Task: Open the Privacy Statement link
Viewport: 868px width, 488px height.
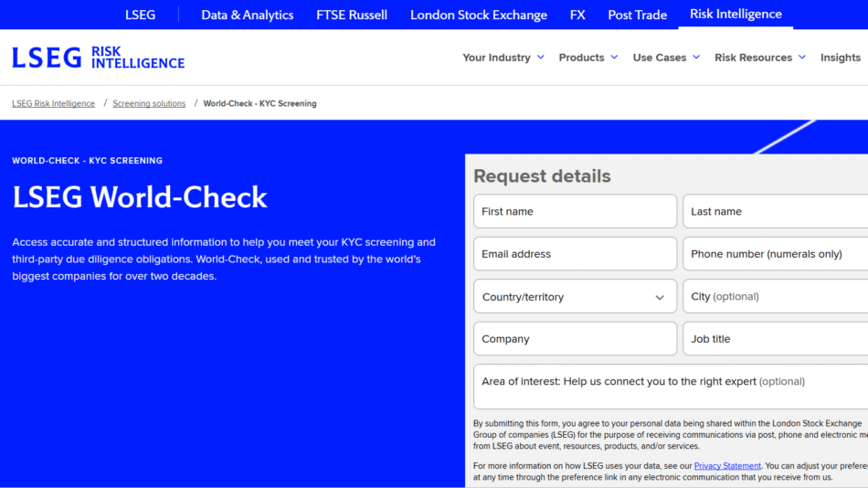Action: 727,466
